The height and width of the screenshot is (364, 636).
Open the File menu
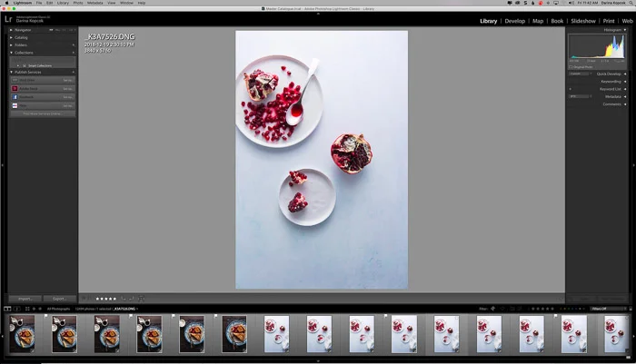click(x=39, y=3)
